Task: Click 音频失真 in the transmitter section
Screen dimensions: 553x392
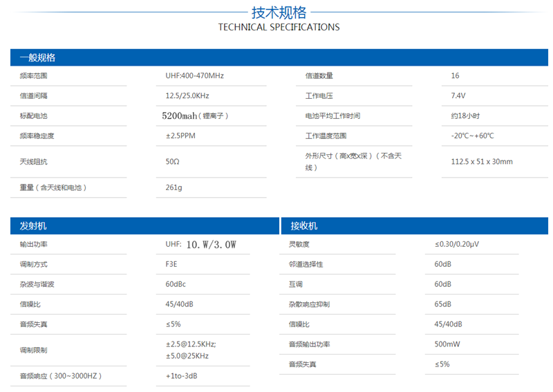Action: (x=33, y=325)
